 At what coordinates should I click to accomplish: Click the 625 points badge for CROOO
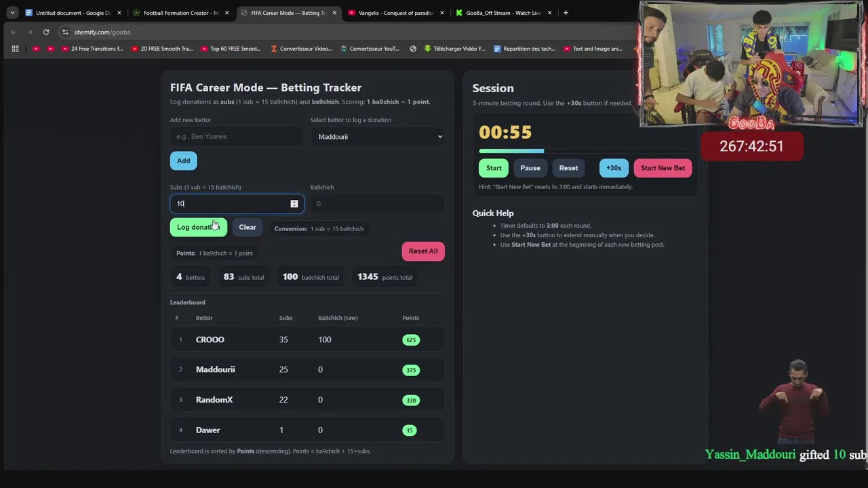411,340
